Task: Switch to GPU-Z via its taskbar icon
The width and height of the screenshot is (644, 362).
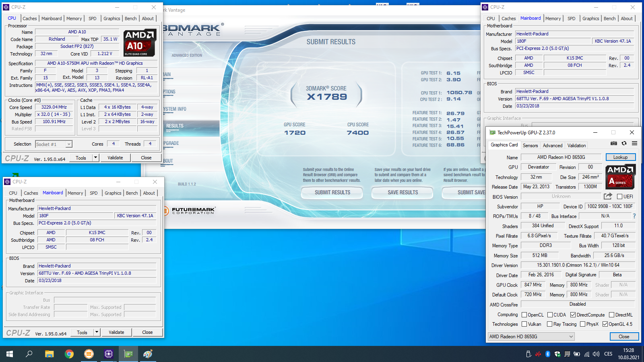Action: pos(128,354)
